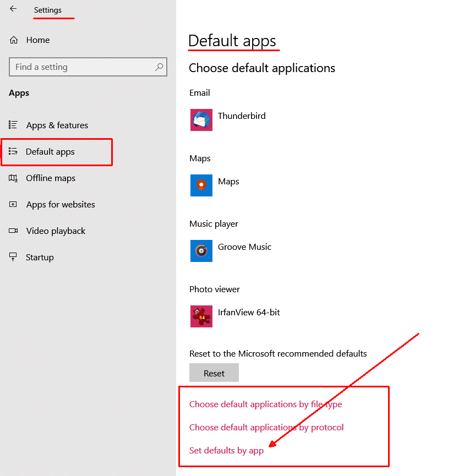Click the Choose default applications heading
The height and width of the screenshot is (476, 464).
(x=262, y=68)
